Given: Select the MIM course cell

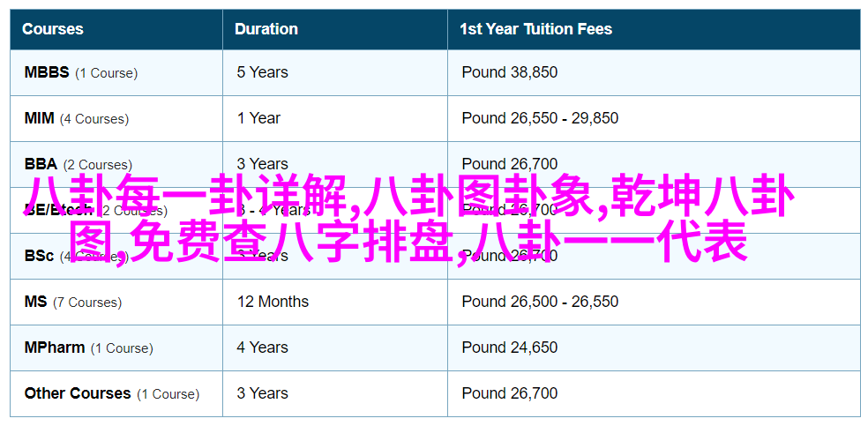Looking at the screenshot, I should pos(116,118).
